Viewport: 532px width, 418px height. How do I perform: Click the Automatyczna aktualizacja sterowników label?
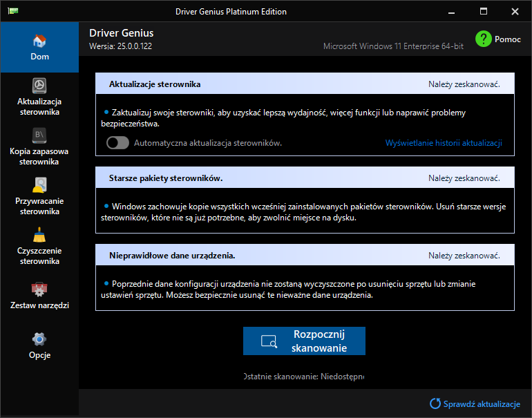(x=208, y=143)
